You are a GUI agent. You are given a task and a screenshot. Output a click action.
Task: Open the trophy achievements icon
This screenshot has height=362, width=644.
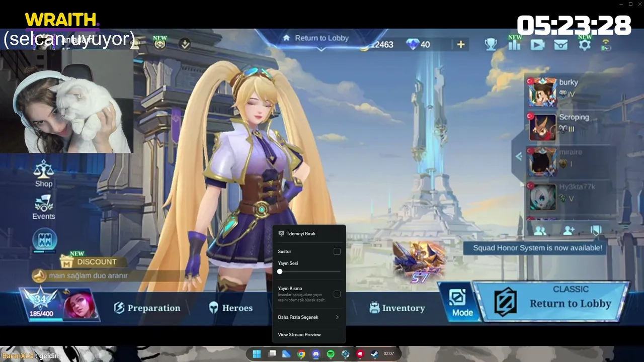[491, 45]
